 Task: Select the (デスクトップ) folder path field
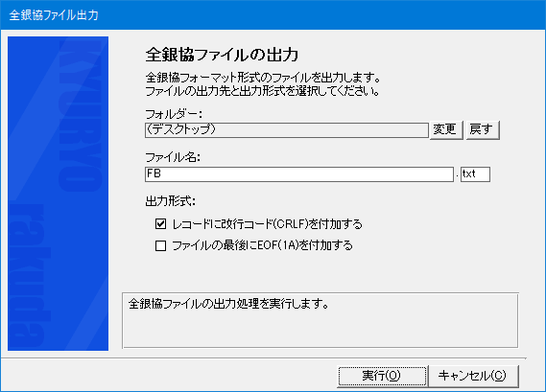[x=287, y=130]
